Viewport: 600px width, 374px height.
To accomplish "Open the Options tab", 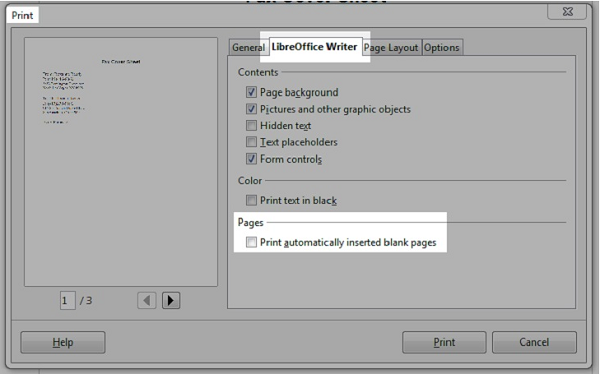I will click(442, 47).
